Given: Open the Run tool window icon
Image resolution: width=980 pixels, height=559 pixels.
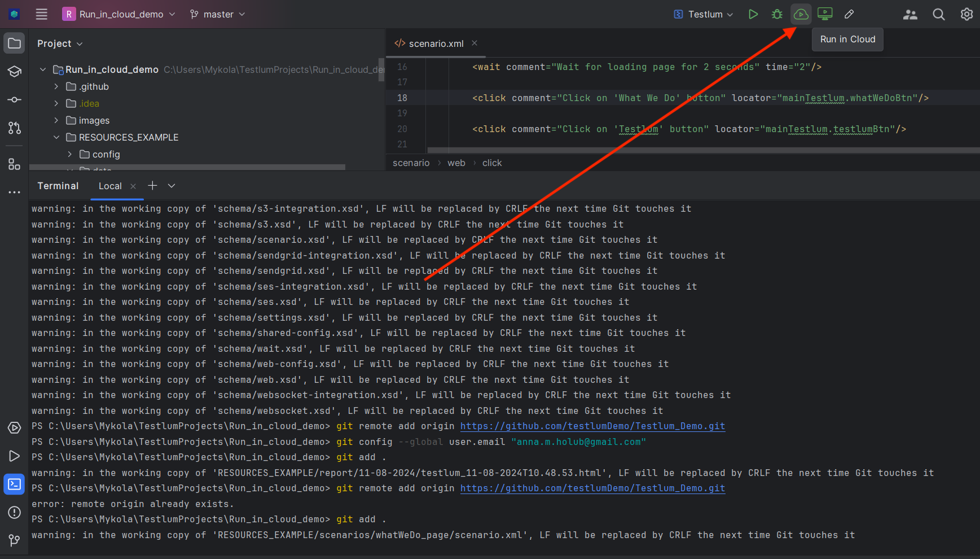Looking at the screenshot, I should click(14, 456).
